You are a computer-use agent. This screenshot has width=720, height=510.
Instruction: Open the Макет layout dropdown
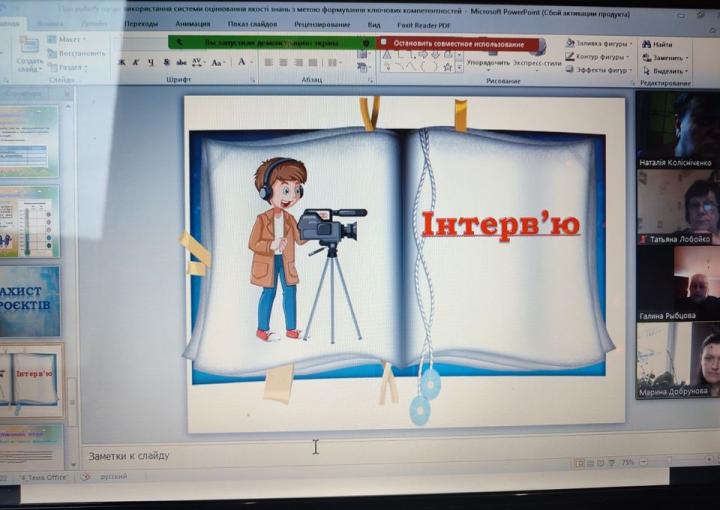68,39
